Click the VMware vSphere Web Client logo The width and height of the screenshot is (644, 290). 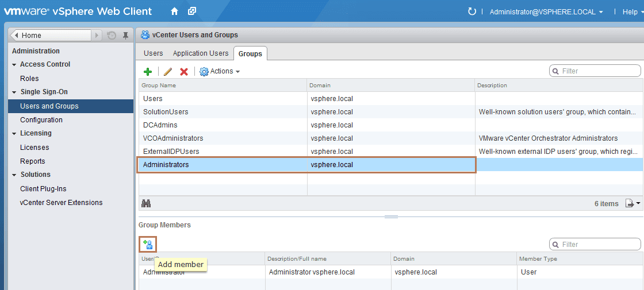coord(78,11)
